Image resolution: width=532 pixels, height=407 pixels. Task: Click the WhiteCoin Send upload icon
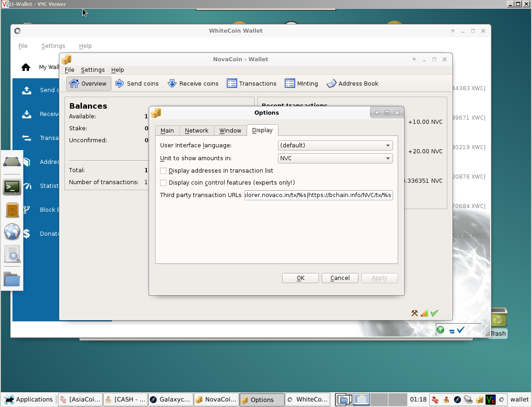point(27,90)
